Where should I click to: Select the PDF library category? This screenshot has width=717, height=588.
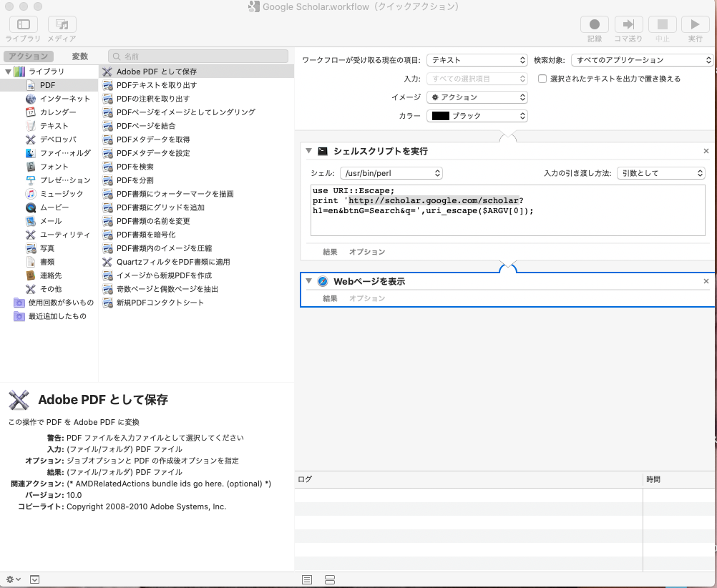point(49,85)
